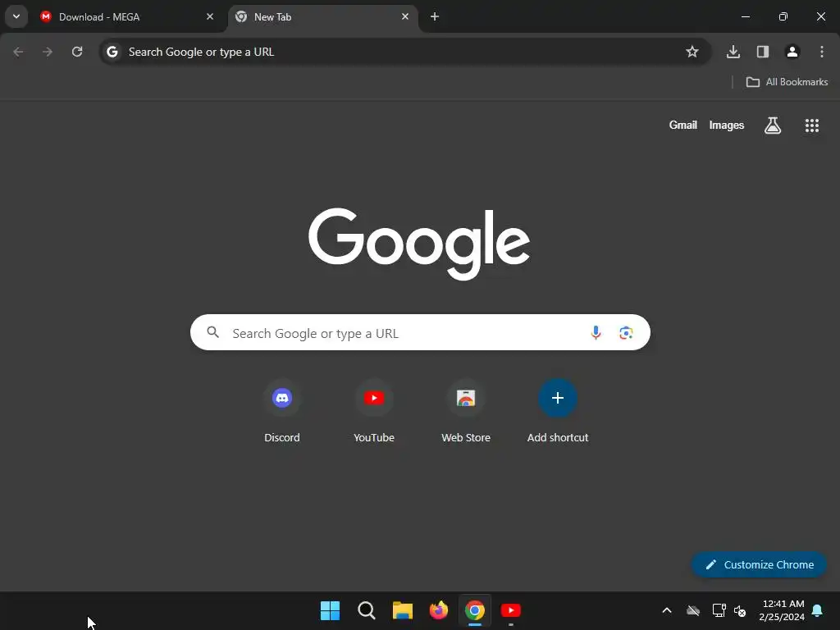Open network status tray icon
This screenshot has width=840, height=630.
point(719,610)
